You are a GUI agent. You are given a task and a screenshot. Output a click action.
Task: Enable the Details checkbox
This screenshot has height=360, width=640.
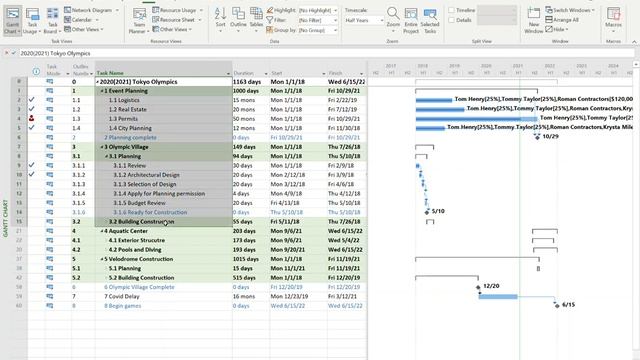click(451, 20)
